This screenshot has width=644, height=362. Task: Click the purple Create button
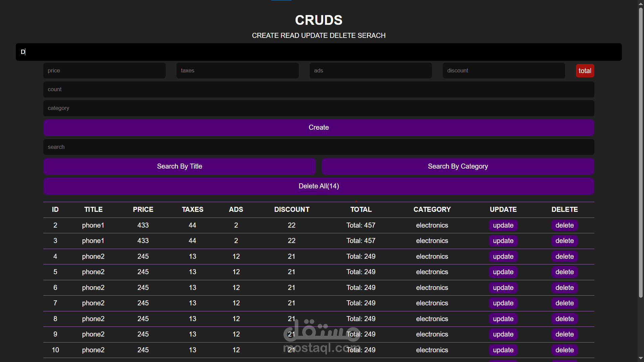click(318, 127)
